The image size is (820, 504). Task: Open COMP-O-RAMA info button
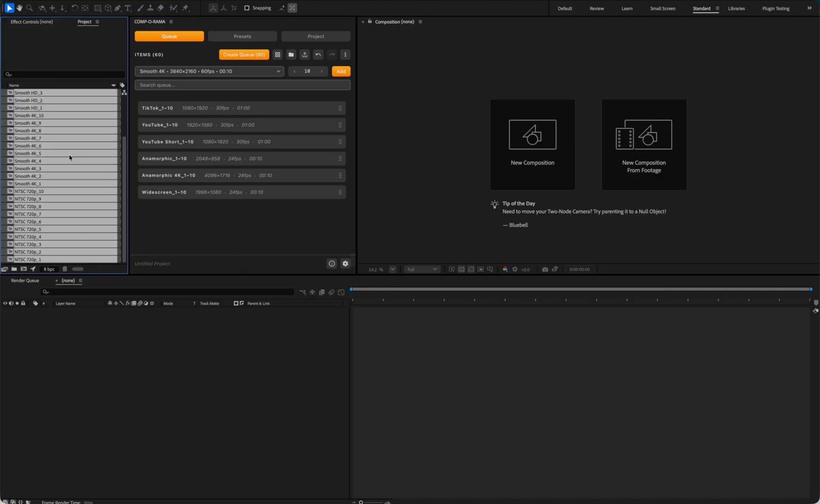tap(332, 264)
